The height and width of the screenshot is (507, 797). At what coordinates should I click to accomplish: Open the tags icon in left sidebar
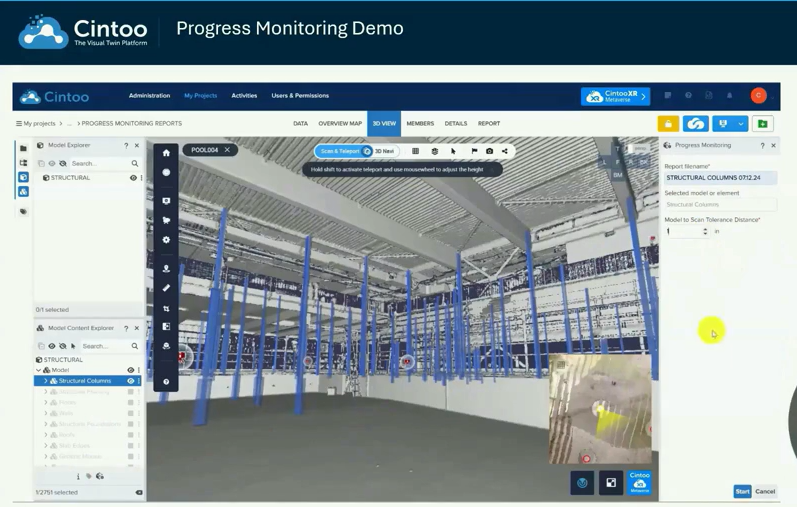click(23, 211)
